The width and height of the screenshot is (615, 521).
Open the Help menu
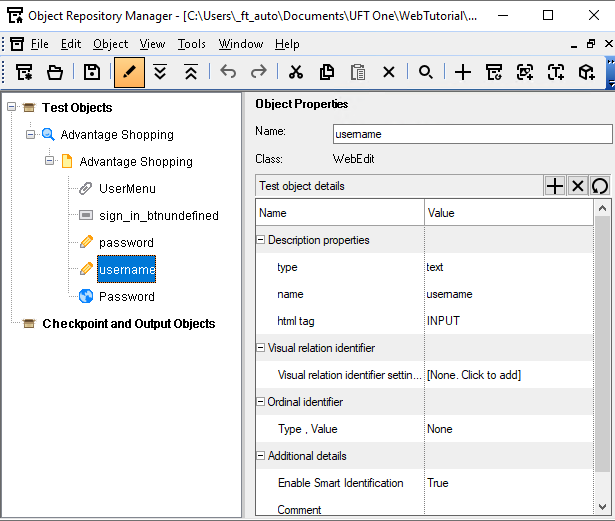[x=287, y=44]
